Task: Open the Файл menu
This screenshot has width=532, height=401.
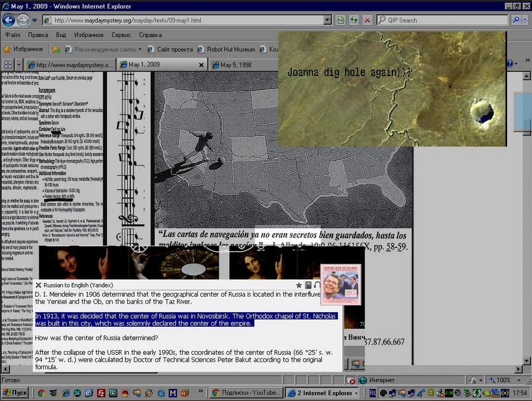Action: click(x=12, y=35)
